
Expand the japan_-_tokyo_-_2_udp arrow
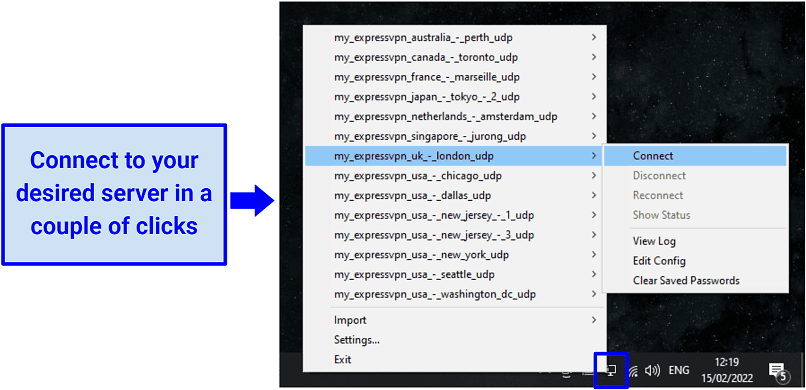(594, 97)
